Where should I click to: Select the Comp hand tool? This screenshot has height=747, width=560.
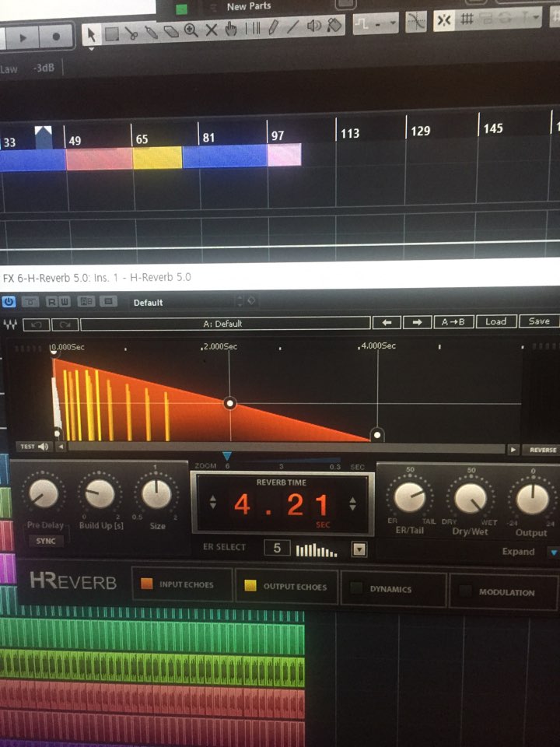pos(231,29)
